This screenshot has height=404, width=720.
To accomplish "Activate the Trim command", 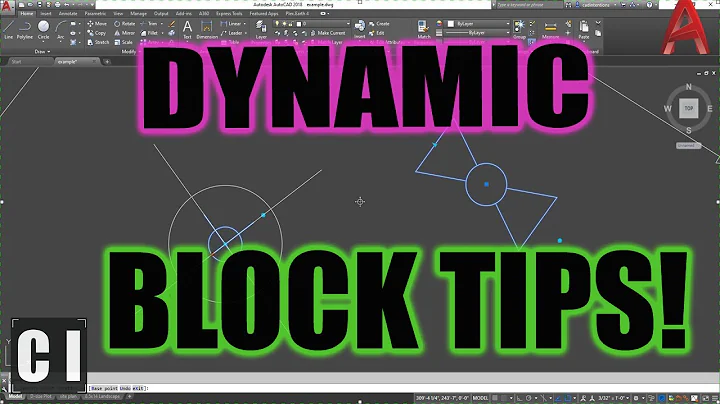I will click(149, 23).
